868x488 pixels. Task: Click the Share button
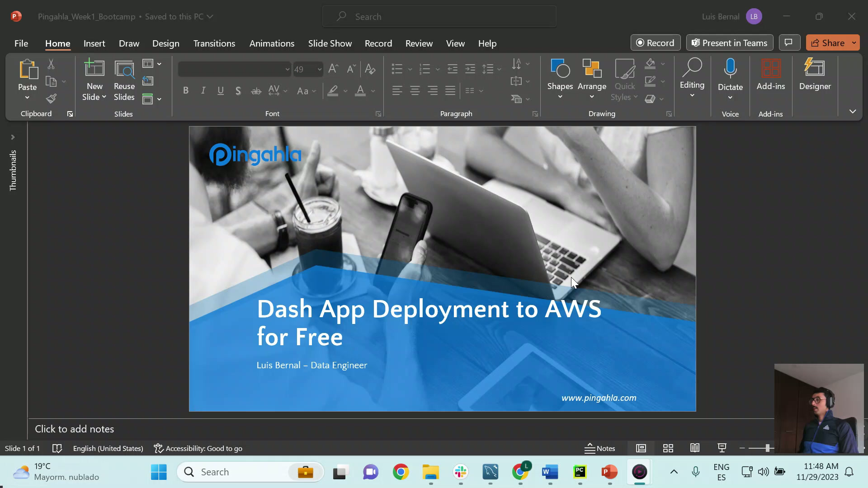(x=827, y=43)
